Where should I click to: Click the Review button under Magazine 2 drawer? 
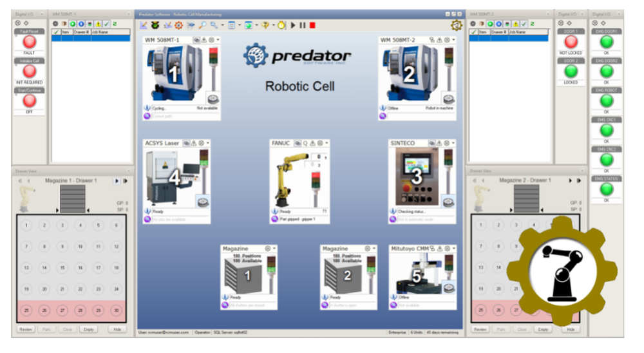[x=480, y=329]
